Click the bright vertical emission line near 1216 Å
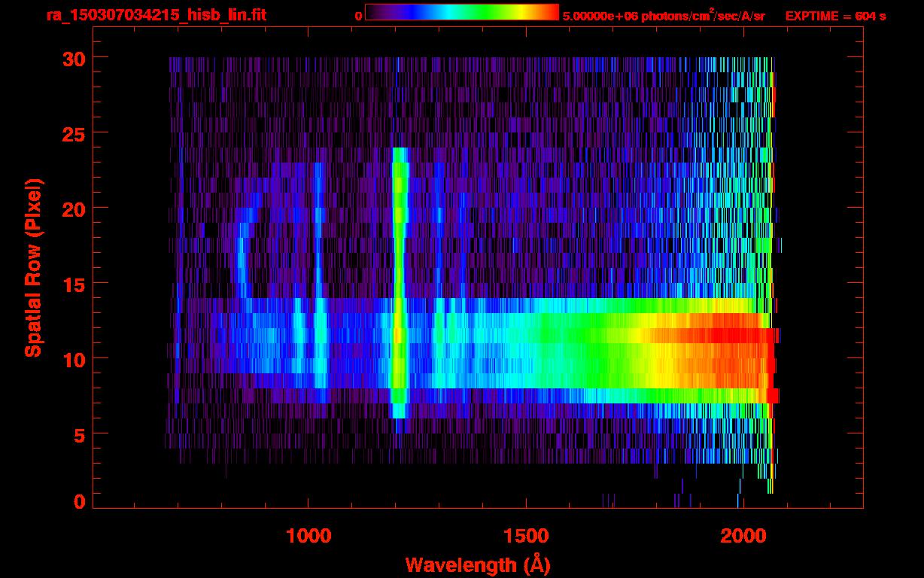924x578 pixels. click(400, 282)
